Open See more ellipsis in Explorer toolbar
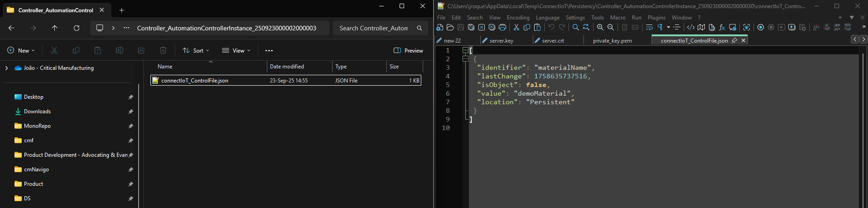 pos(269,50)
